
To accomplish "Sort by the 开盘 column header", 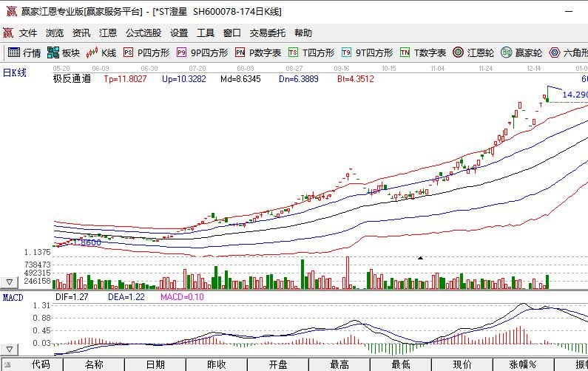I will coord(278,364).
